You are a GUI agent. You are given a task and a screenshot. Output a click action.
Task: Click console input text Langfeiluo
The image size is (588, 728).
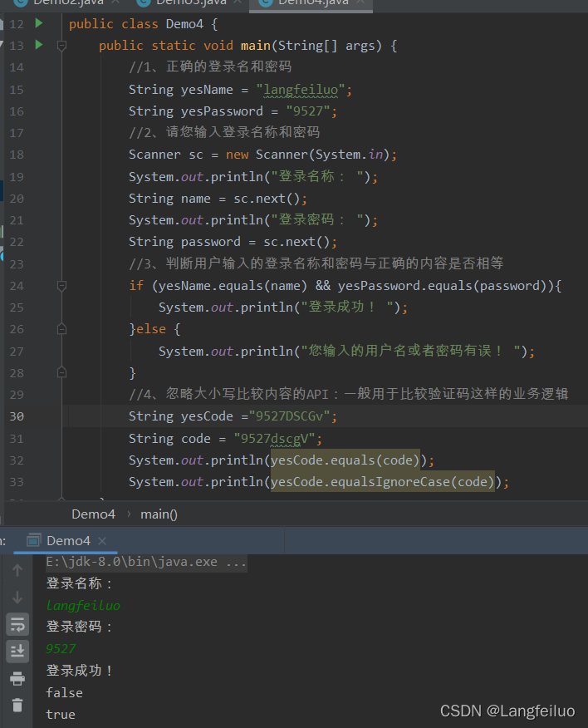tap(83, 606)
